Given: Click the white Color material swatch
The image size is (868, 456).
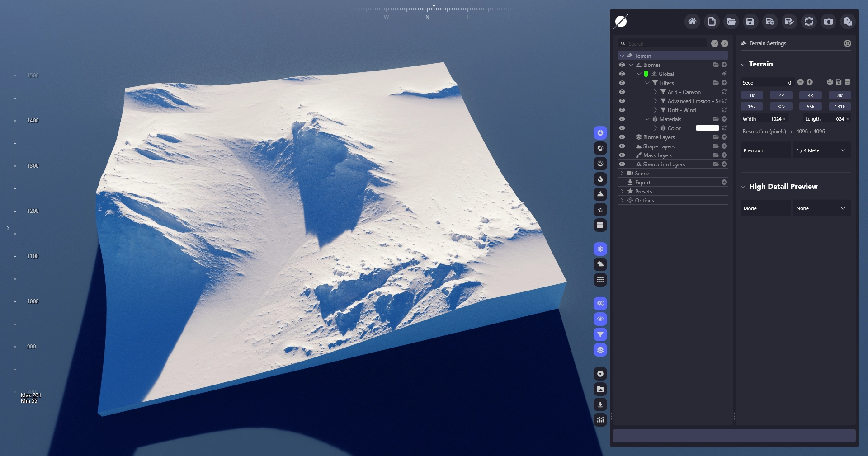Looking at the screenshot, I should tap(707, 128).
